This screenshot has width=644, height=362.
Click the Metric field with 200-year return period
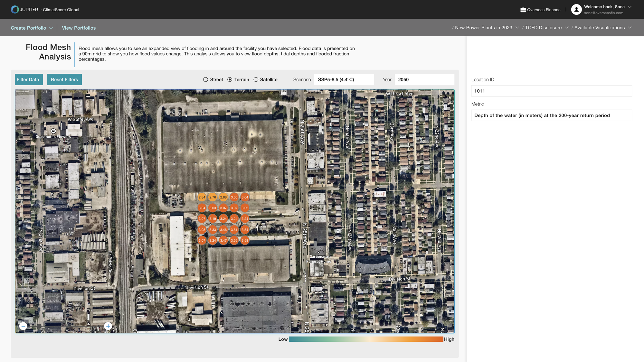[552, 115]
